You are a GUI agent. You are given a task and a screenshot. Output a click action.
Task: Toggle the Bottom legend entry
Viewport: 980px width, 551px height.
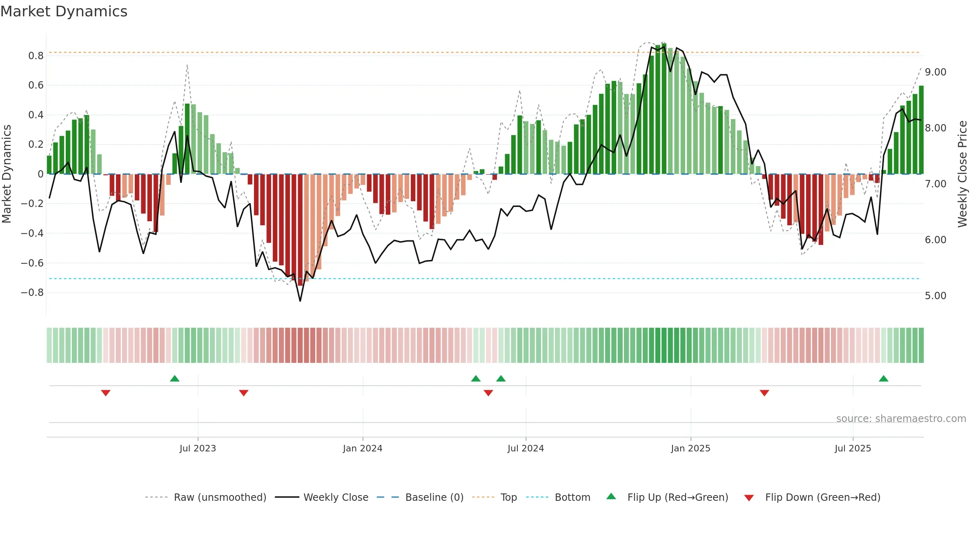pyautogui.click(x=558, y=497)
